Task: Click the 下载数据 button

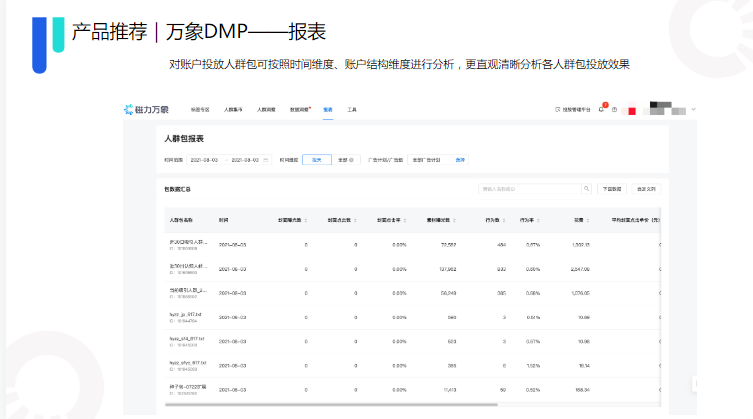Action: 612,189
